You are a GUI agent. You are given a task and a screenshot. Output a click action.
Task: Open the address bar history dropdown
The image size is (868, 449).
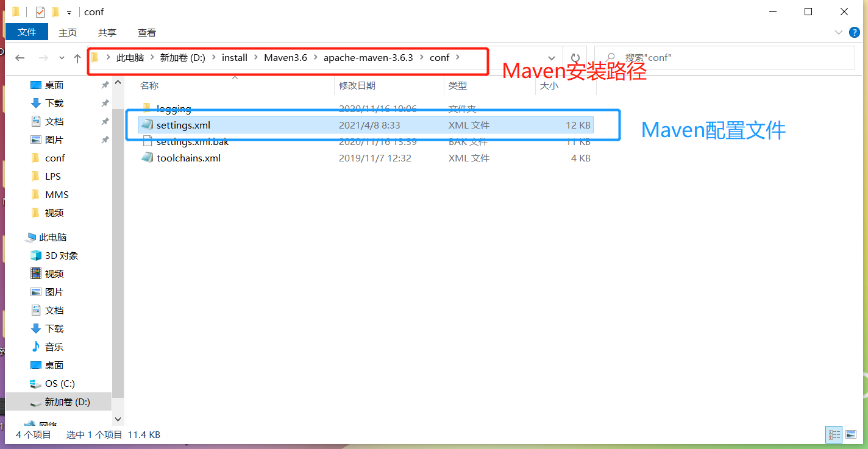(552, 57)
